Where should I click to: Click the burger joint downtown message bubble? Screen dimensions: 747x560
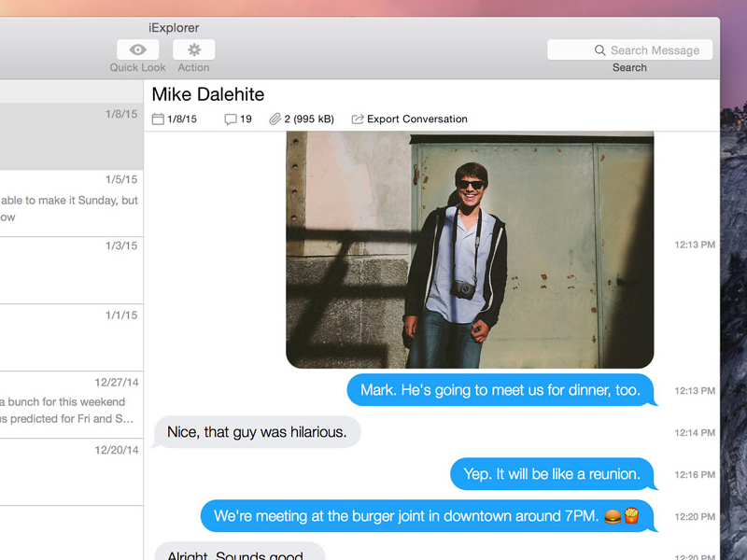428,516
